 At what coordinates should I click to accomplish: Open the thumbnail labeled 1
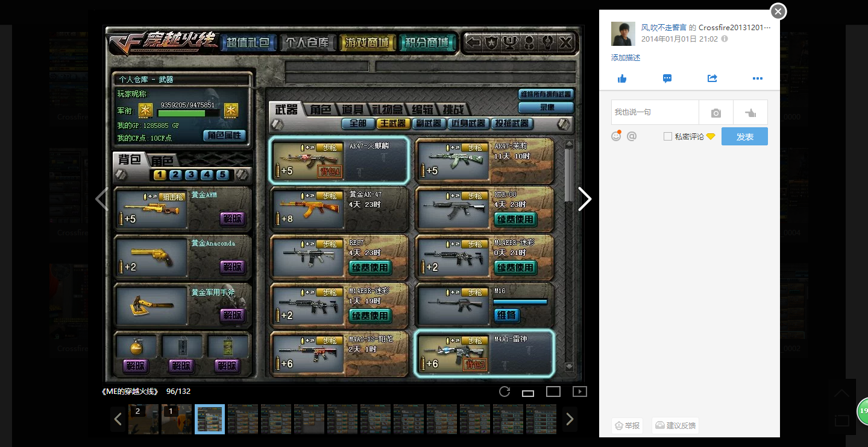[177, 419]
